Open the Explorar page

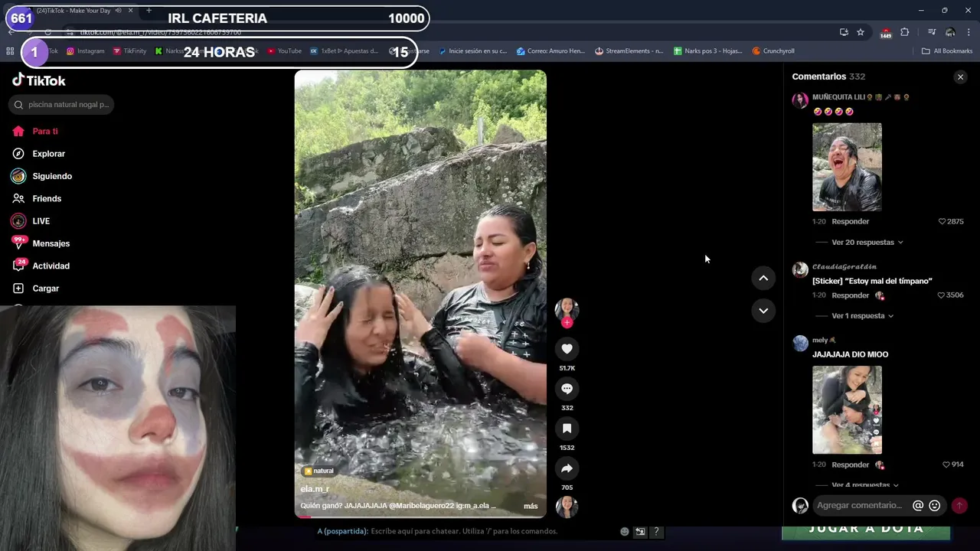pos(38,154)
